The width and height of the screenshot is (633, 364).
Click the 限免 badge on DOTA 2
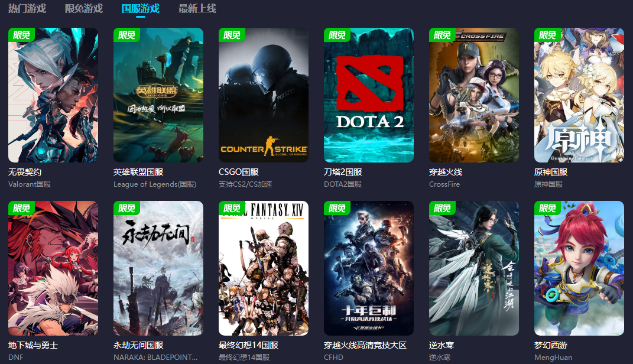point(337,35)
